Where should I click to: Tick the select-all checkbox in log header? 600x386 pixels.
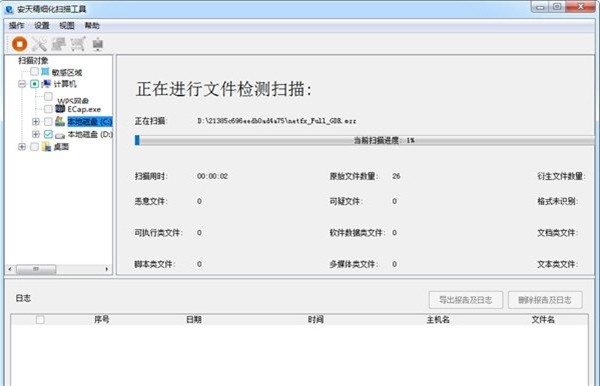tap(40, 319)
